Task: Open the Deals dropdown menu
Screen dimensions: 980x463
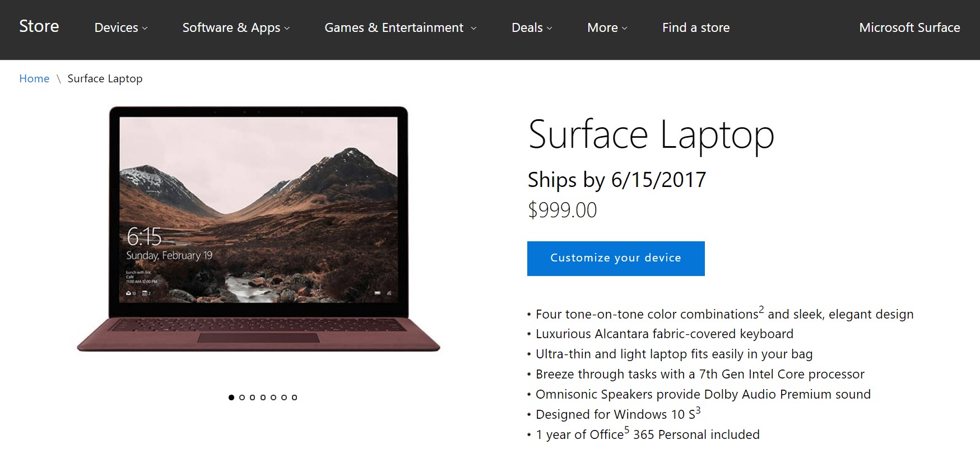Action: click(532, 27)
